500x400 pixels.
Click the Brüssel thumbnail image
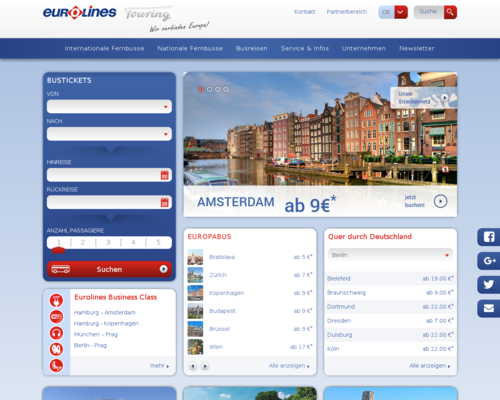point(195,329)
